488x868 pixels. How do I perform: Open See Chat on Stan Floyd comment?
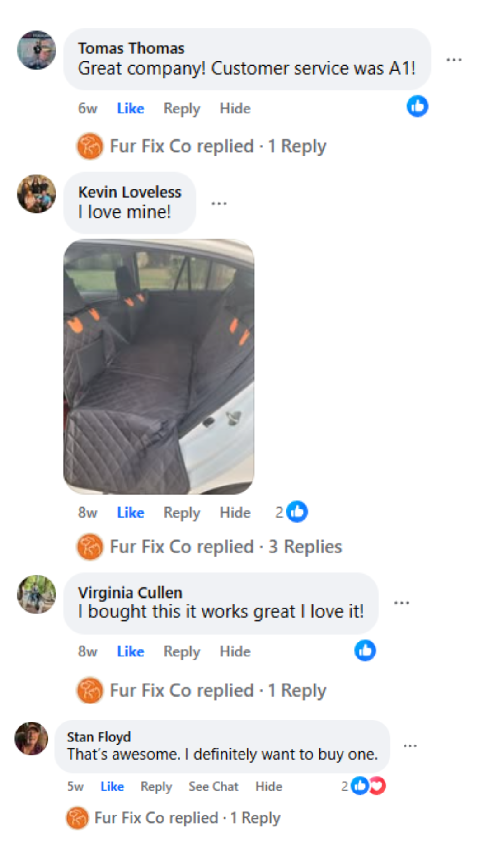213,787
